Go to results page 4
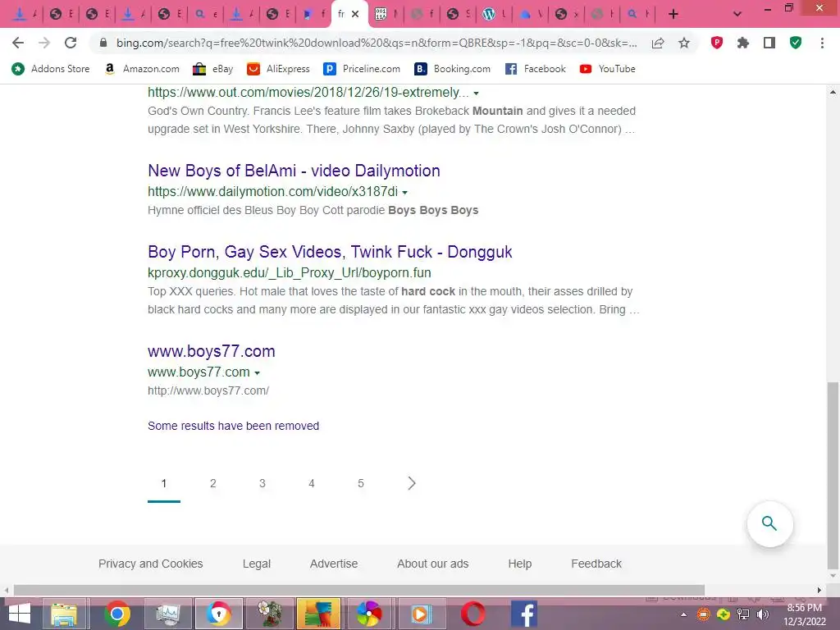The height and width of the screenshot is (630, 840). (x=311, y=483)
